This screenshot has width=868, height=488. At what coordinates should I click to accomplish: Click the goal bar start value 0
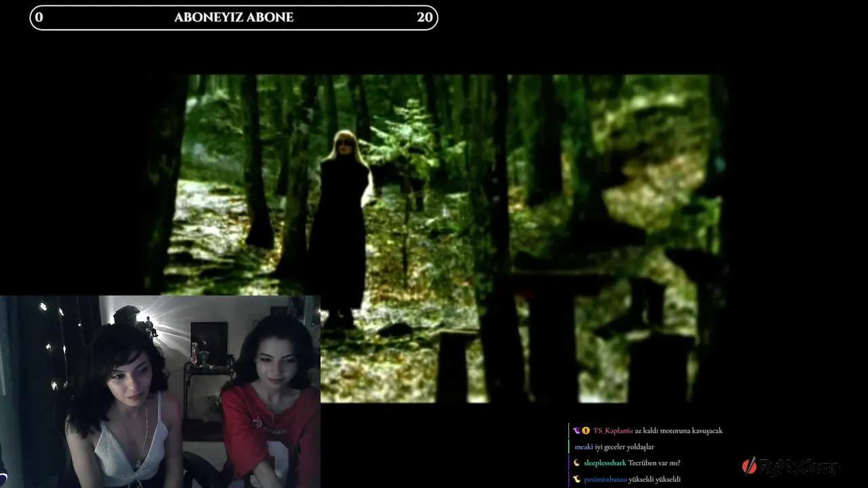(x=39, y=18)
